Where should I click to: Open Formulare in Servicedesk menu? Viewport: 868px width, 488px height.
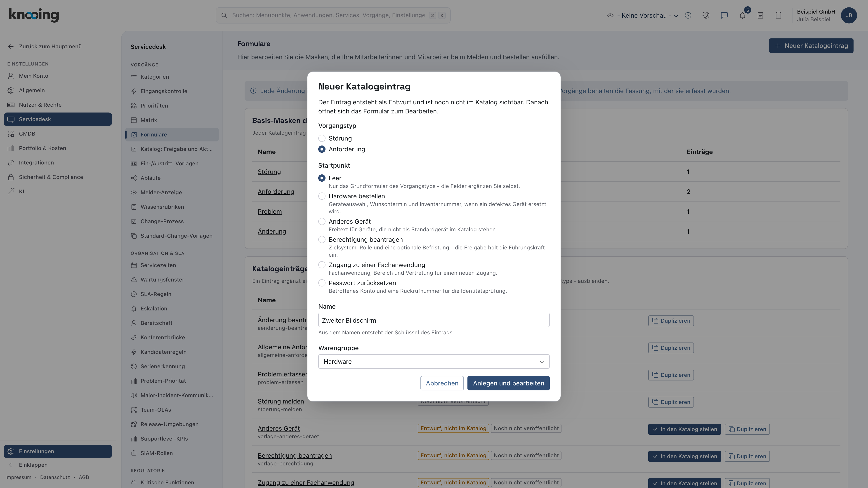[x=172, y=135]
